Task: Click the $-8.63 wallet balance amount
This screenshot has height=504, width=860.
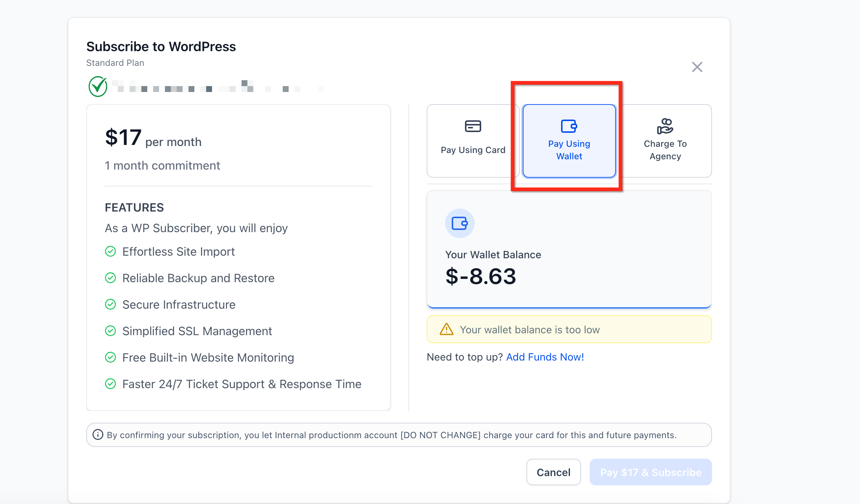Action: point(480,276)
